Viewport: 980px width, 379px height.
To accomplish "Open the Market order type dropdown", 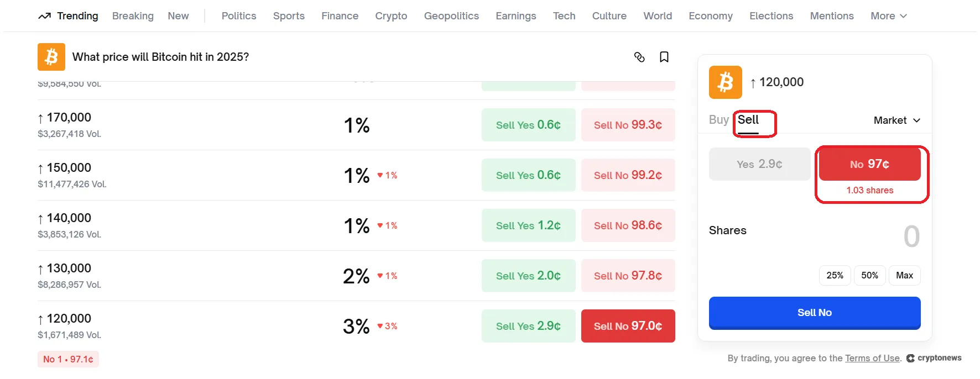I will coord(896,120).
